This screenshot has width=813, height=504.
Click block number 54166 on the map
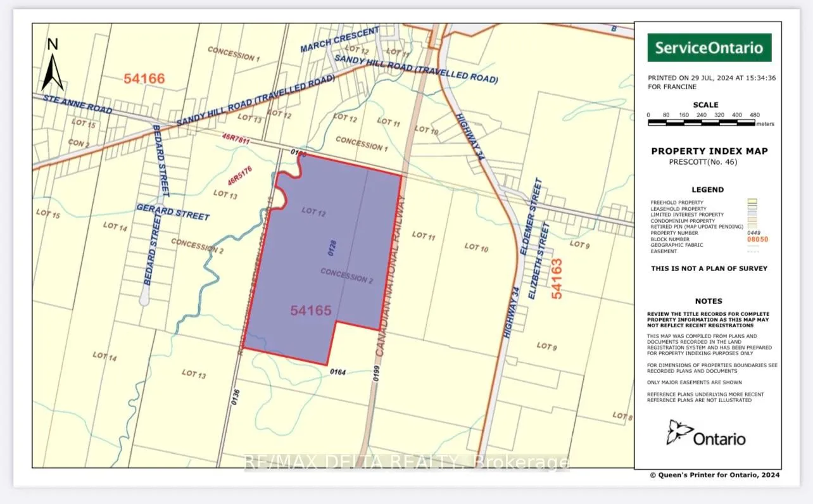pyautogui.click(x=144, y=79)
